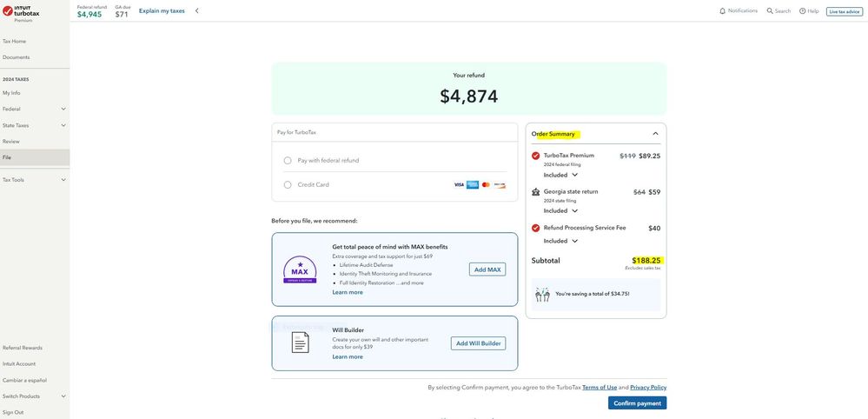Open Learn more for MAX benefits
Image resolution: width=868 pixels, height=419 pixels.
(x=348, y=292)
